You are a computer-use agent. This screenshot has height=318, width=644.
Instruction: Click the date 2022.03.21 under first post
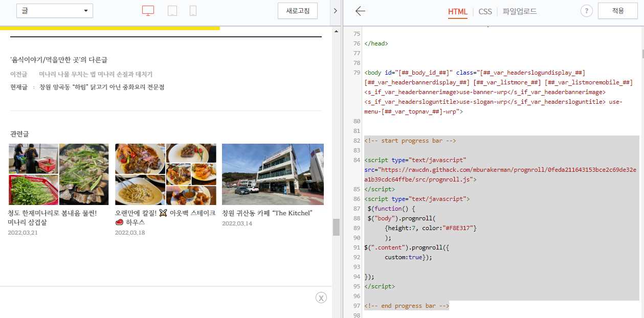point(23,233)
